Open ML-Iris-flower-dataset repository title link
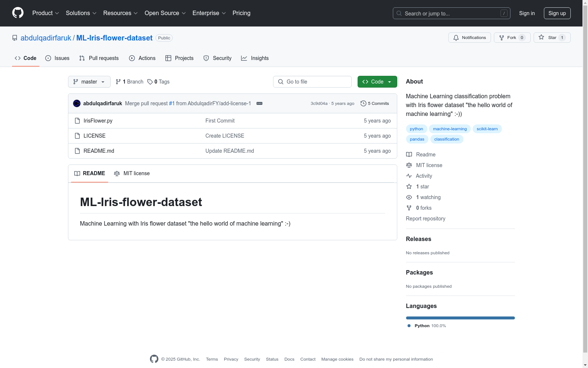Viewport: 588px width, 368px height. [114, 38]
